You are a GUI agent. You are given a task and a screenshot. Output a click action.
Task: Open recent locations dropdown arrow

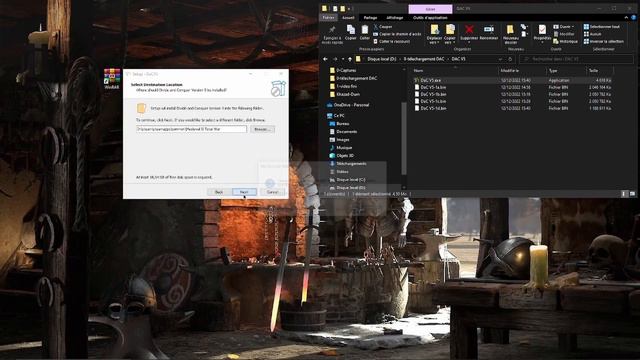(342, 59)
